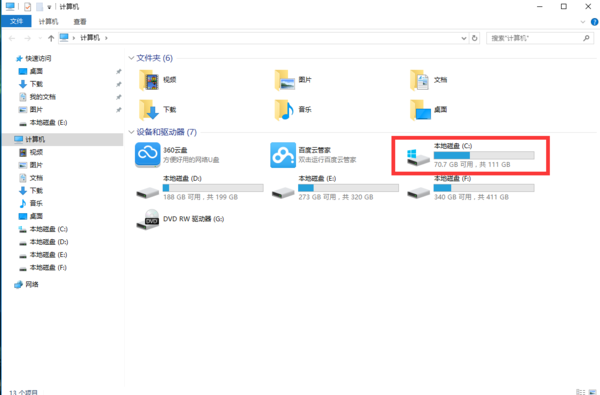Image resolution: width=600 pixels, height=395 pixels.
Task: Open the 查看 ribbon tab
Action: click(x=80, y=22)
